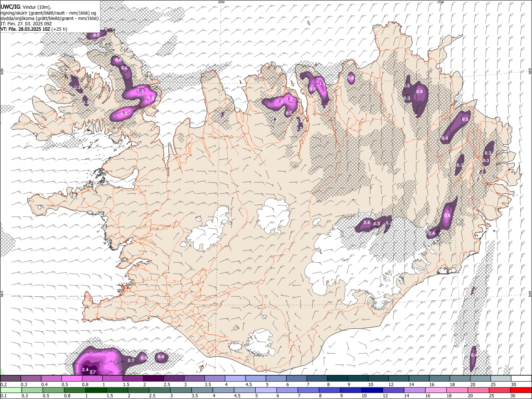Click the white swatch labeled 30 in top legend row
532x399 pixels.
[522, 379]
